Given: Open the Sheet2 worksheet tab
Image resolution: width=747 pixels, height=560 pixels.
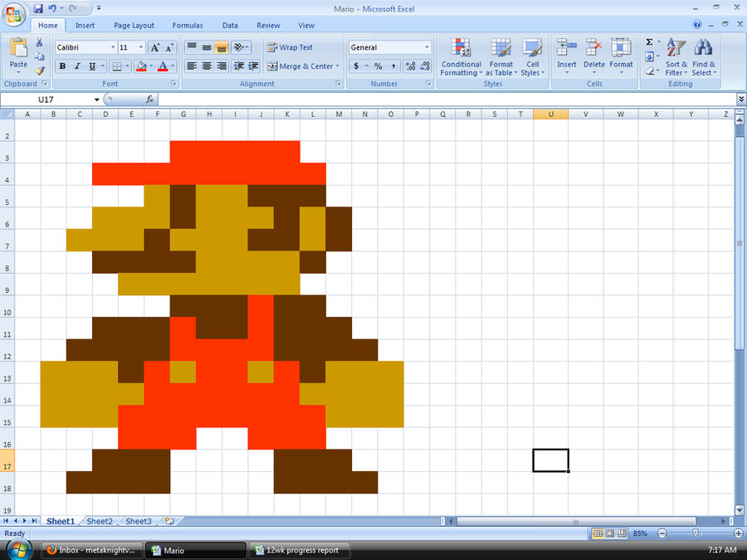Looking at the screenshot, I should pos(100,521).
